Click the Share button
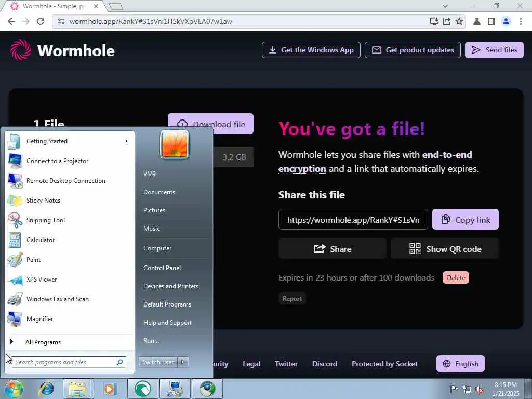The image size is (532, 399). pos(332,249)
